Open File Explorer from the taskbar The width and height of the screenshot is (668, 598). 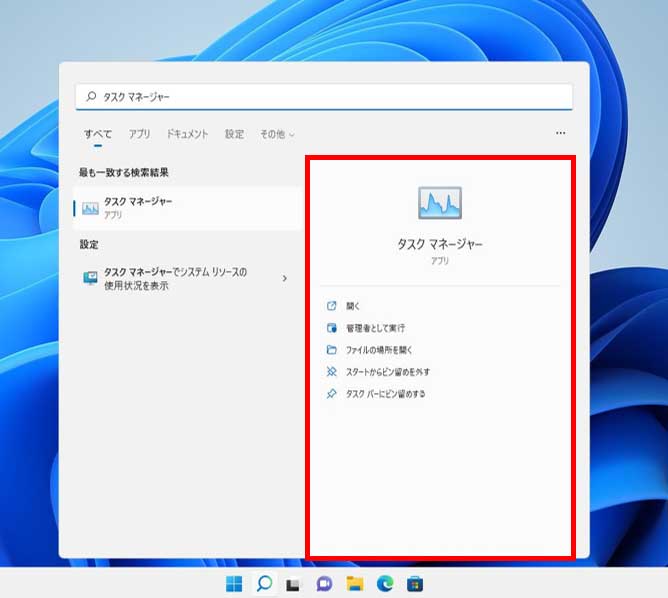(x=354, y=583)
